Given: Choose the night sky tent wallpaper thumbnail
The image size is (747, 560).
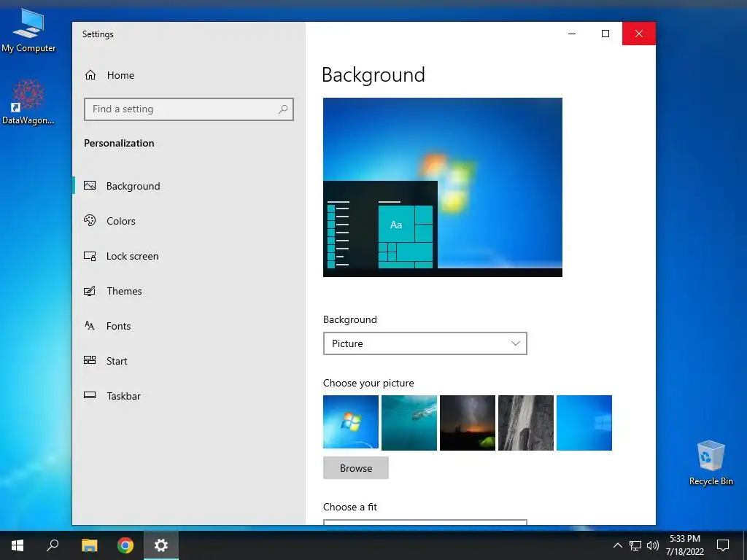Looking at the screenshot, I should (468, 422).
